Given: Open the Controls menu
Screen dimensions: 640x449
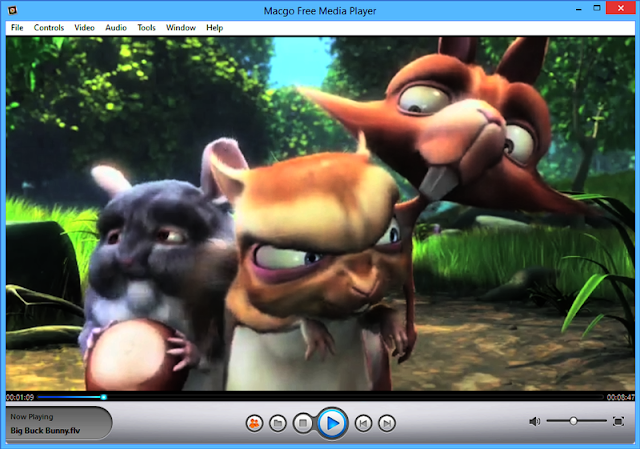Looking at the screenshot, I should (49, 28).
